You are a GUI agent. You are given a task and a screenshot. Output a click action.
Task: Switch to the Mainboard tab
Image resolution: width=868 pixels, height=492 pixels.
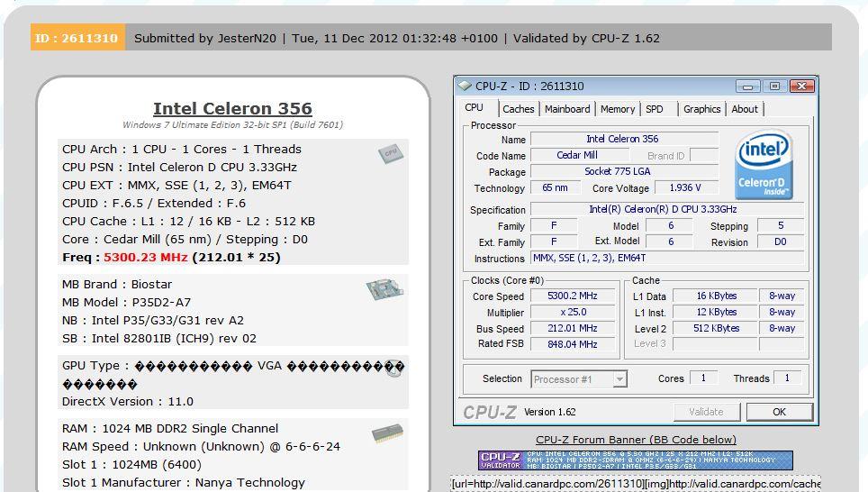point(567,109)
